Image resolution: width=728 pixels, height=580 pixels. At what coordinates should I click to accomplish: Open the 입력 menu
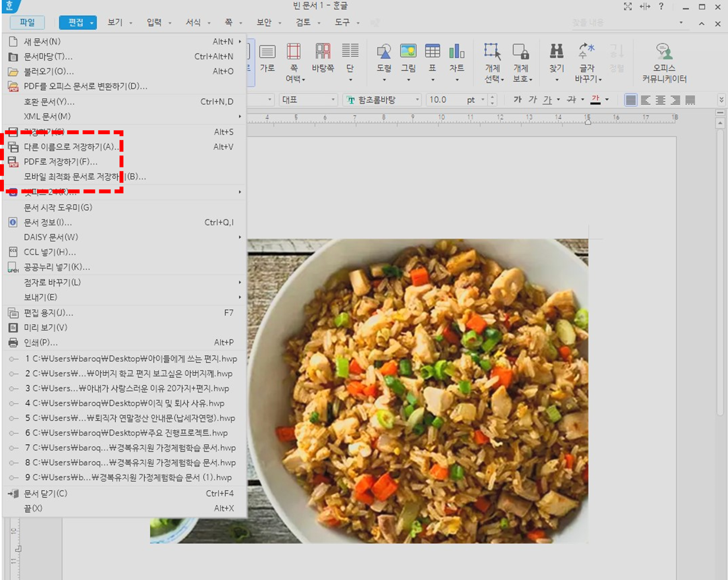coord(158,22)
